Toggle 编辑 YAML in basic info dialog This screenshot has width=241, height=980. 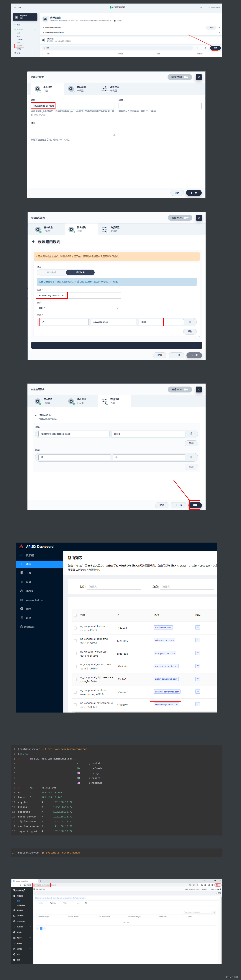tap(180, 77)
